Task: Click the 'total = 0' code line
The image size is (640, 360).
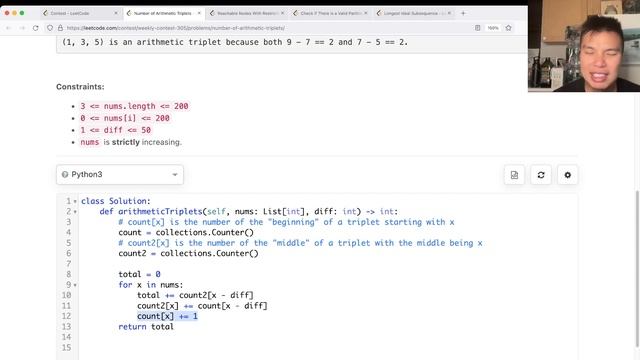Action: click(139, 274)
